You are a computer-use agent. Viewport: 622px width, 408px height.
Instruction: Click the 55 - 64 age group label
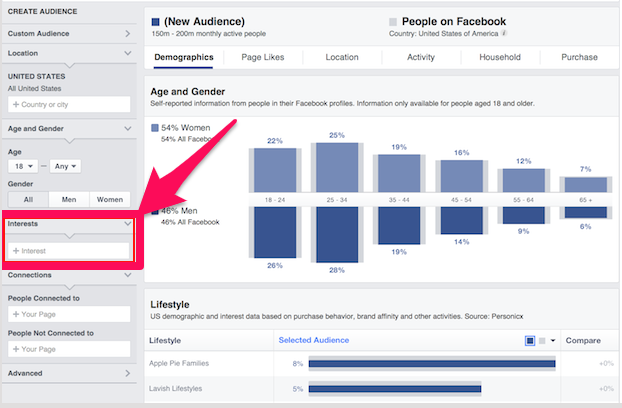click(523, 200)
